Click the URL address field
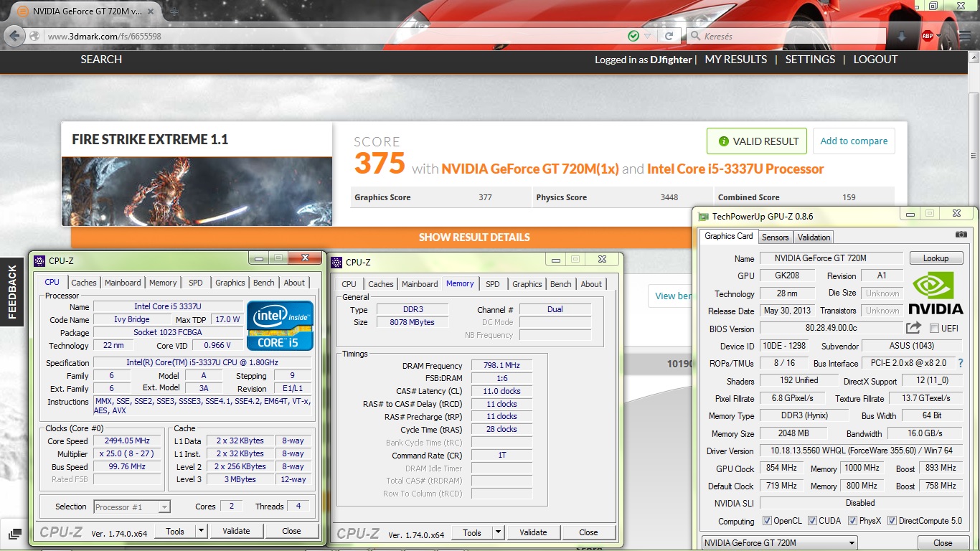This screenshot has width=980, height=551. [334, 36]
